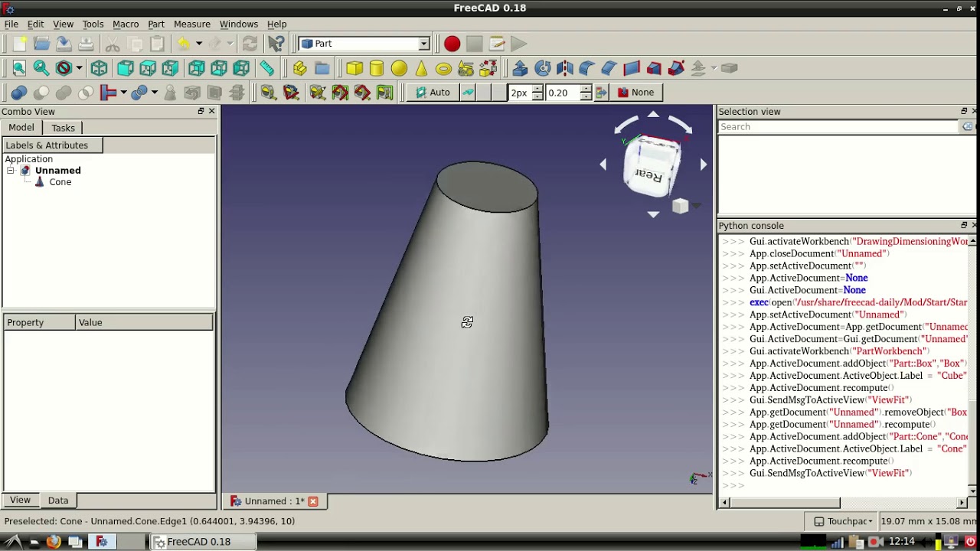Click the Auto working plane button
This screenshot has width=980, height=551.
(433, 93)
